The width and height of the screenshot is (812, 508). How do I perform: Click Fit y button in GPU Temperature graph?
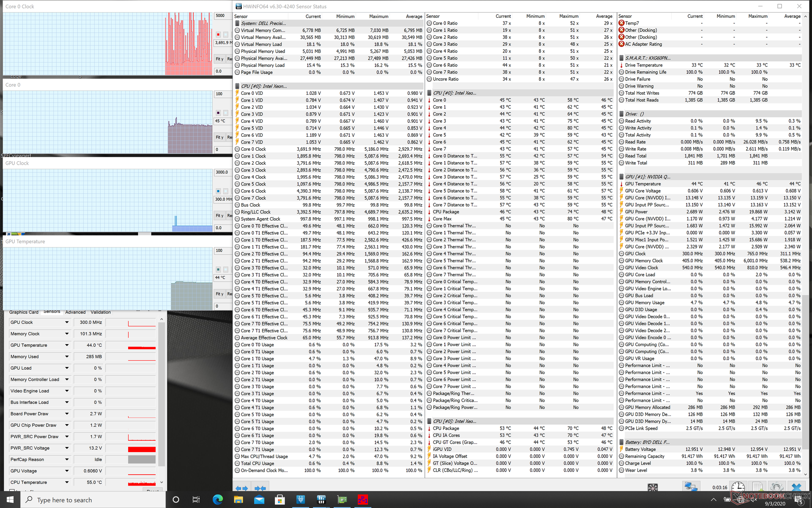(x=219, y=294)
